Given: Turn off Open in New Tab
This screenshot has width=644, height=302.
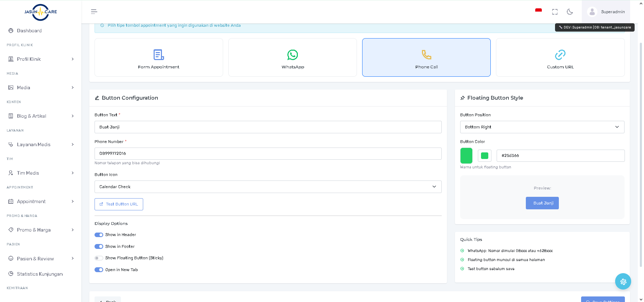Looking at the screenshot, I should [x=99, y=270].
